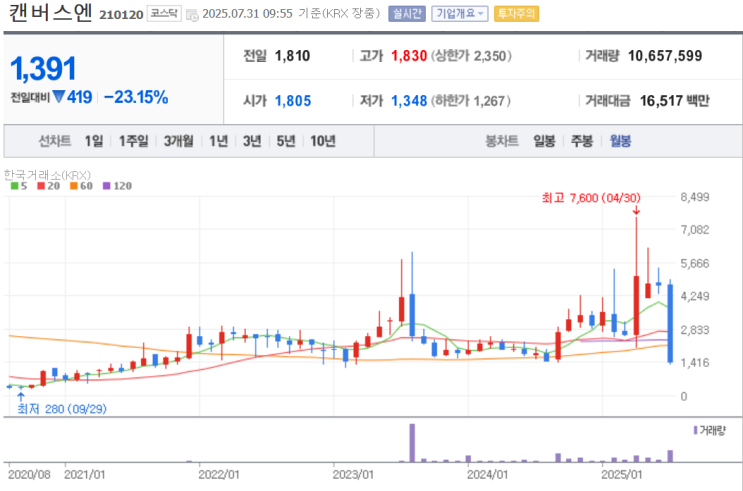Select the 1주일 line chart period
Screen dimensions: 743x491
134,141
